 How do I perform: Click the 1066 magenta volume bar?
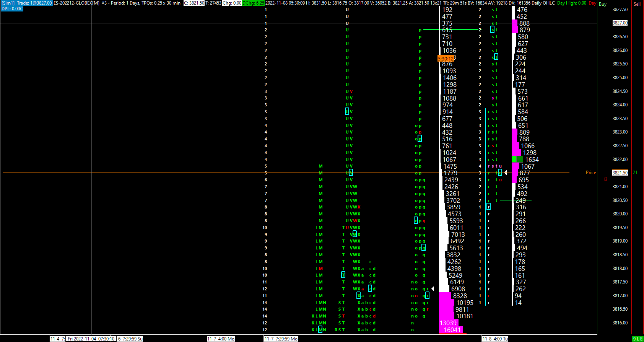click(516, 146)
